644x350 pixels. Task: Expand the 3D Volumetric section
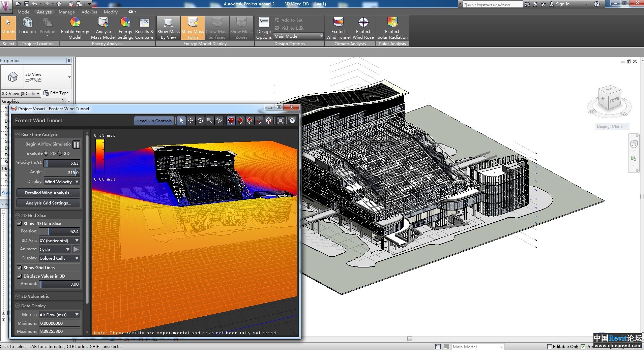coord(18,296)
